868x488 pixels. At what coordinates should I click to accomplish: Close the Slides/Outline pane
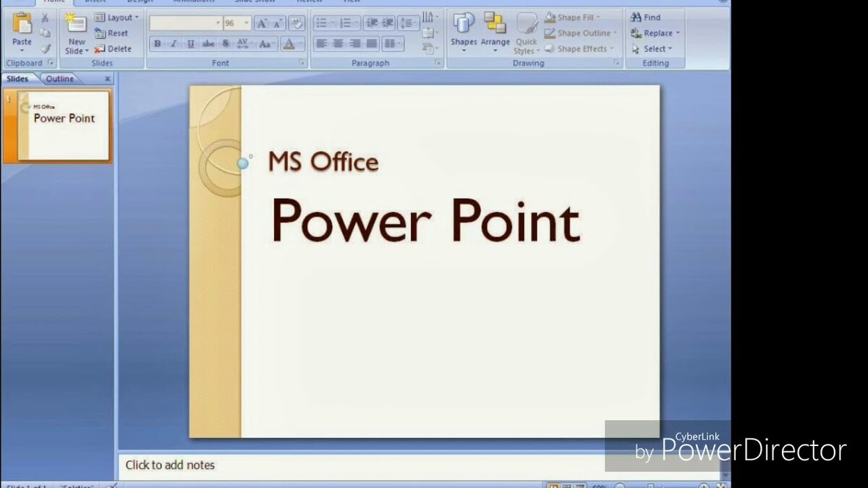point(108,79)
